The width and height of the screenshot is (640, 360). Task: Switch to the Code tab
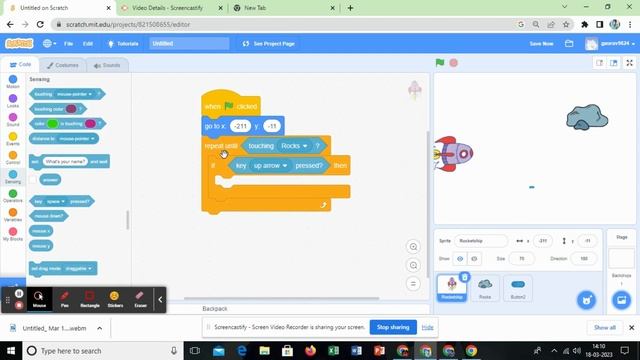coord(20,64)
